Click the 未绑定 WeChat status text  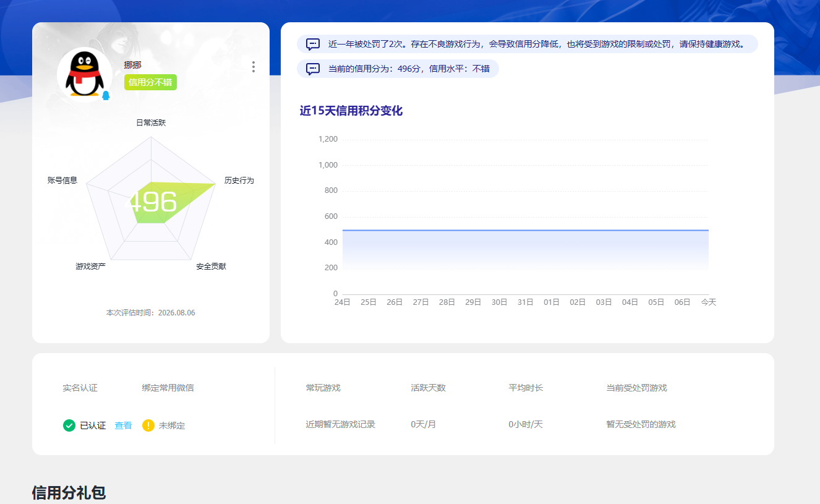point(172,425)
